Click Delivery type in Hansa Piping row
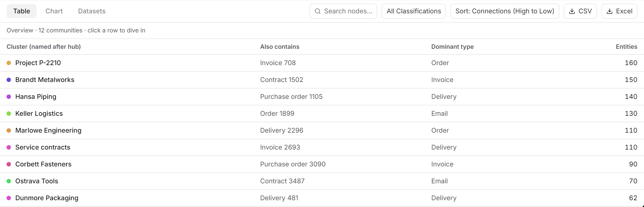Image resolution: width=644 pixels, height=207 pixels. click(x=444, y=97)
